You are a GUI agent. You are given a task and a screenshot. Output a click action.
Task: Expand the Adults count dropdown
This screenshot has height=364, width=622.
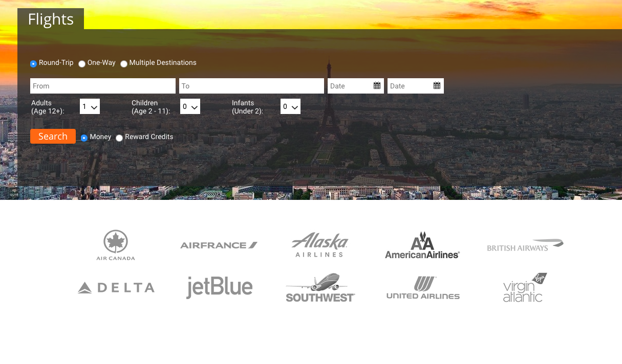tap(90, 106)
